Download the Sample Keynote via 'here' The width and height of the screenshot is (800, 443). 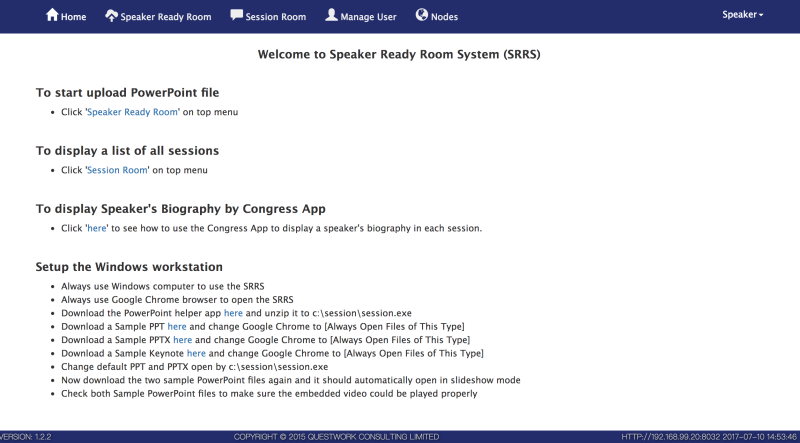pyautogui.click(x=196, y=353)
